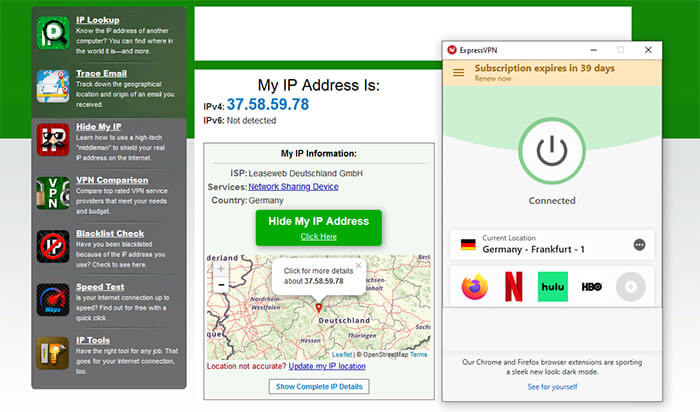Screen dimensions: 700x412
Task: Open location options ellipsis button
Action: [639, 245]
